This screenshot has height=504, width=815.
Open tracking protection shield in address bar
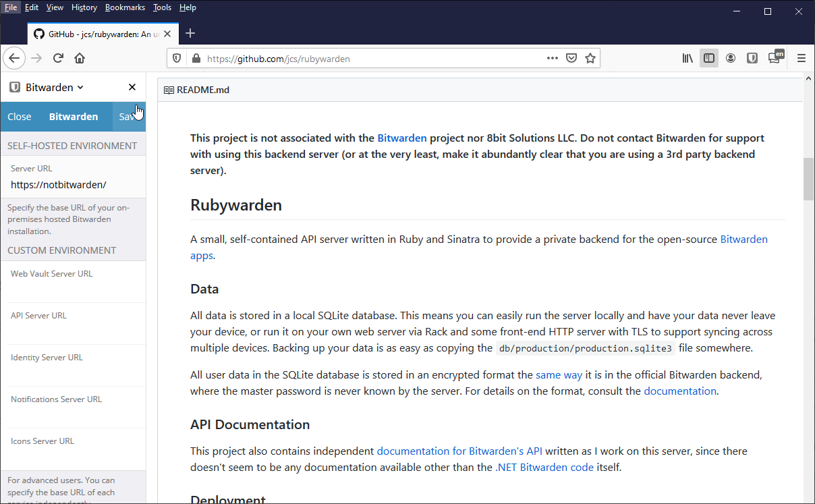[177, 59]
